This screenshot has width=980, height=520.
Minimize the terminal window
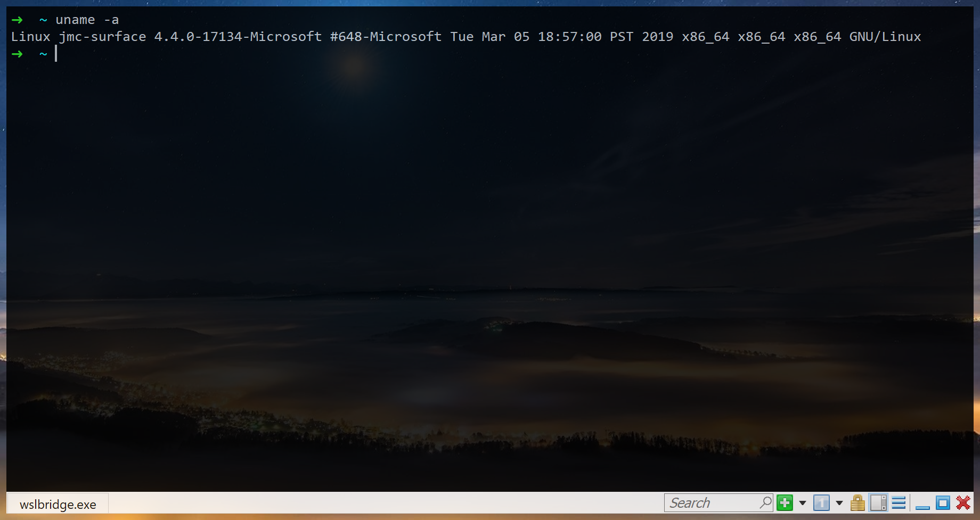point(922,506)
